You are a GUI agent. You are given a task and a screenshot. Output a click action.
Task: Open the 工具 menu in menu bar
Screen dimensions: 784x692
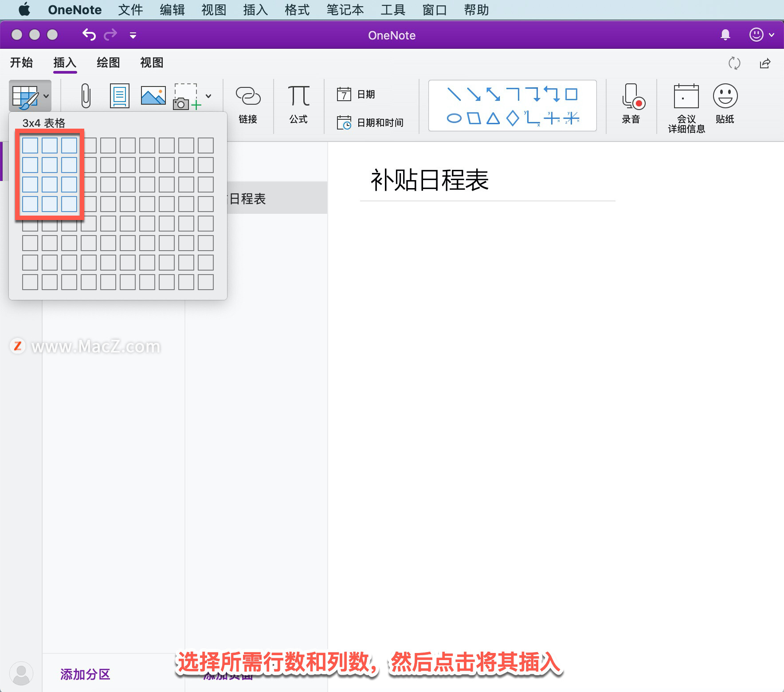[393, 10]
